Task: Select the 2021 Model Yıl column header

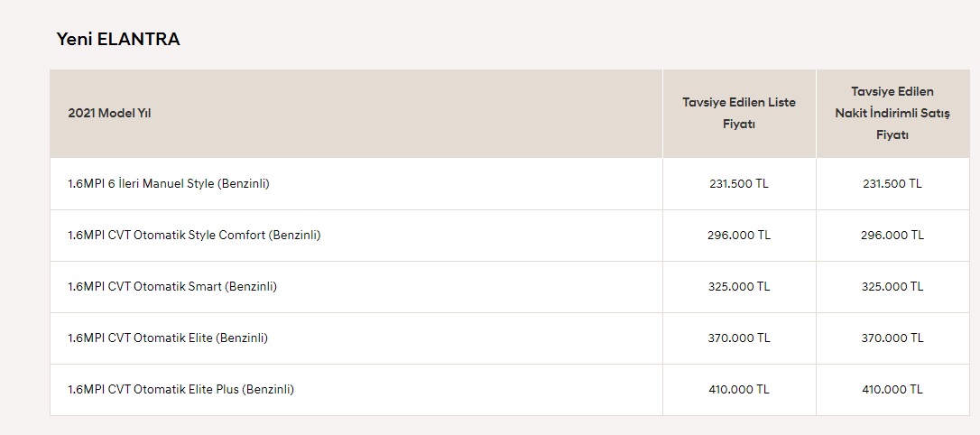Action: tap(109, 114)
